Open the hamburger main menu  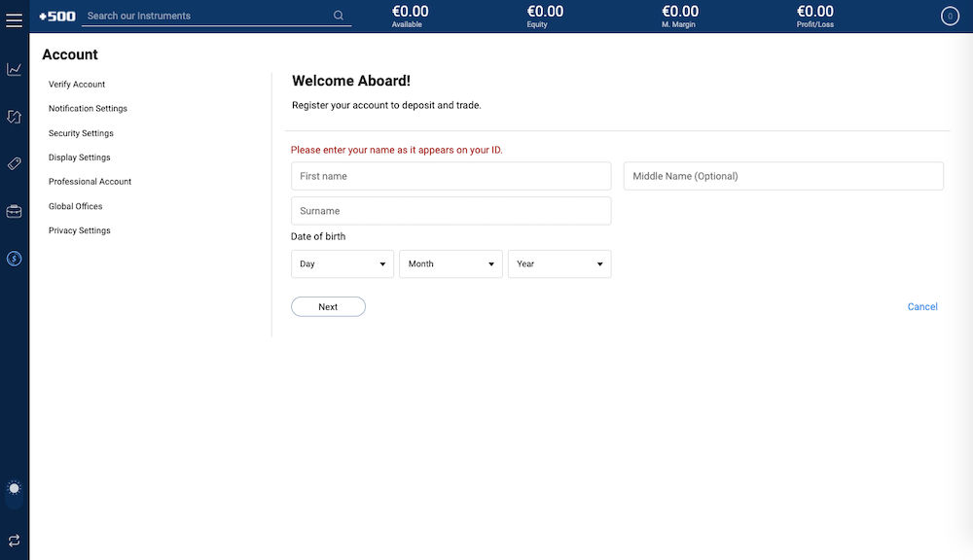pos(14,19)
